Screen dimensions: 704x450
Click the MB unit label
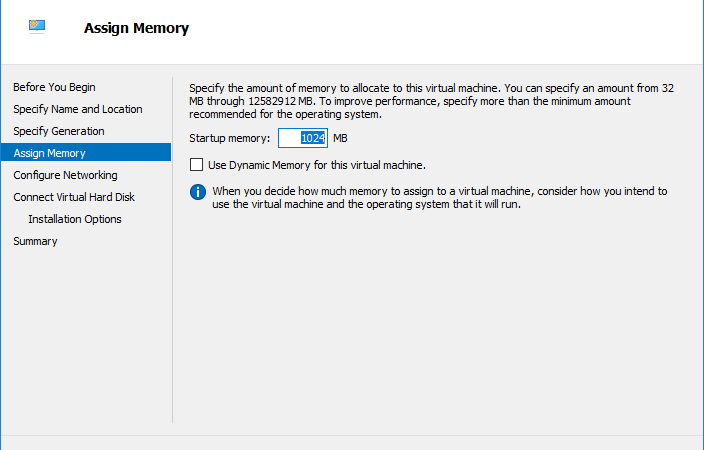[x=340, y=138]
